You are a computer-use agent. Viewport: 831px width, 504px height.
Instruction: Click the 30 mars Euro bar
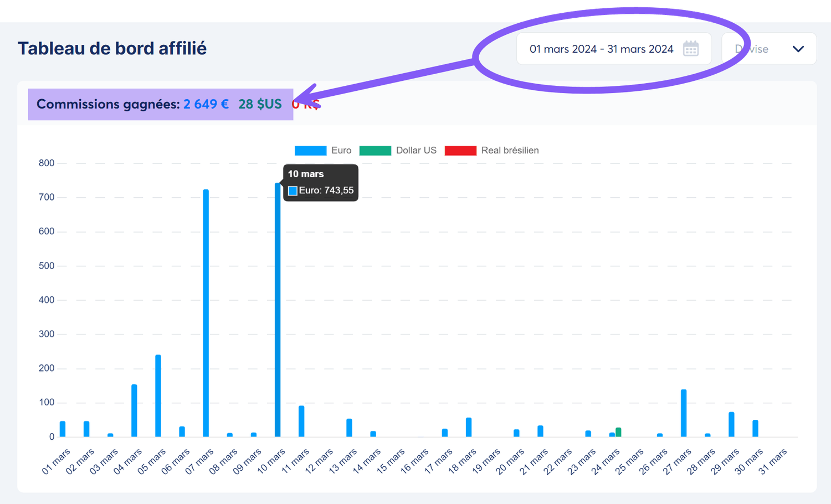pos(755,429)
